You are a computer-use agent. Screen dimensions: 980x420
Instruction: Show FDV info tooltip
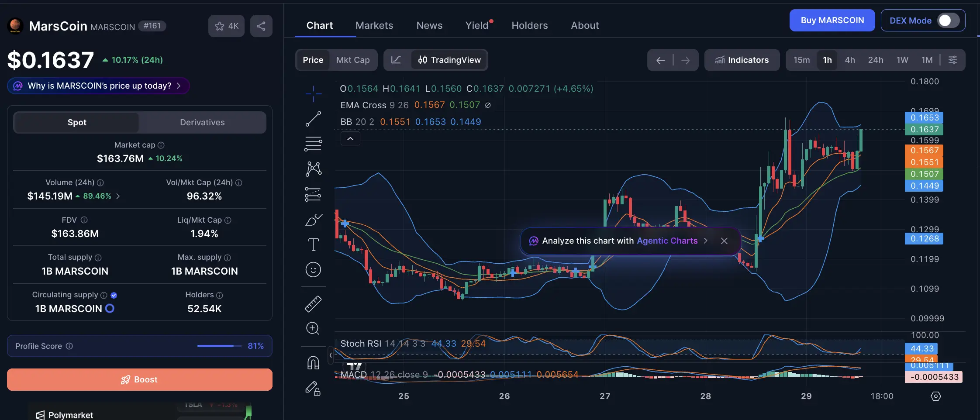pyautogui.click(x=84, y=220)
